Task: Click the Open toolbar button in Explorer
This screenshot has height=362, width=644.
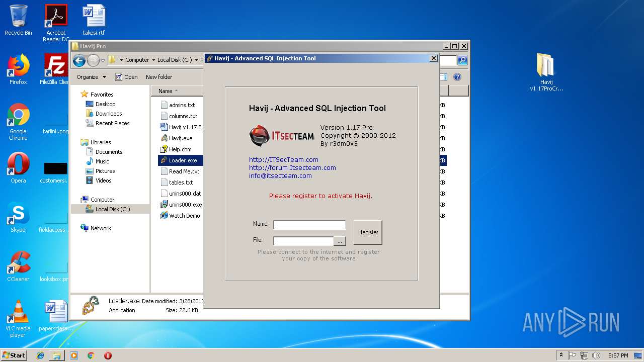Action: 126,77
